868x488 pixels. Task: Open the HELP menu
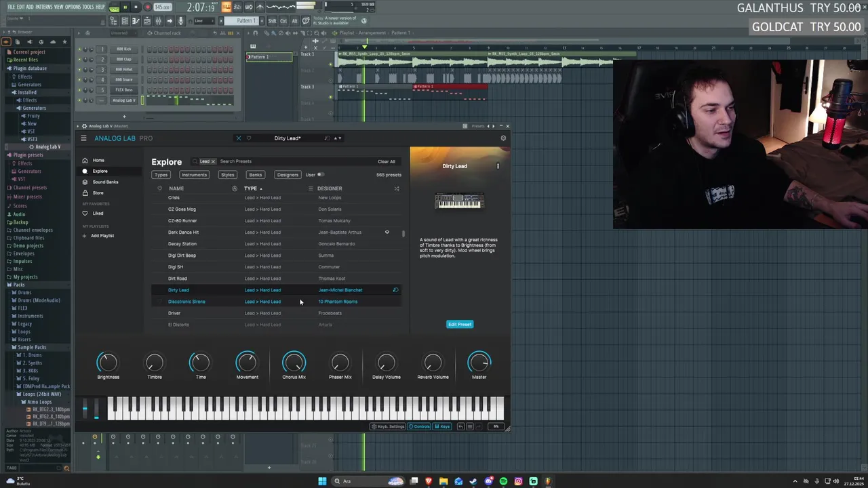coord(100,7)
